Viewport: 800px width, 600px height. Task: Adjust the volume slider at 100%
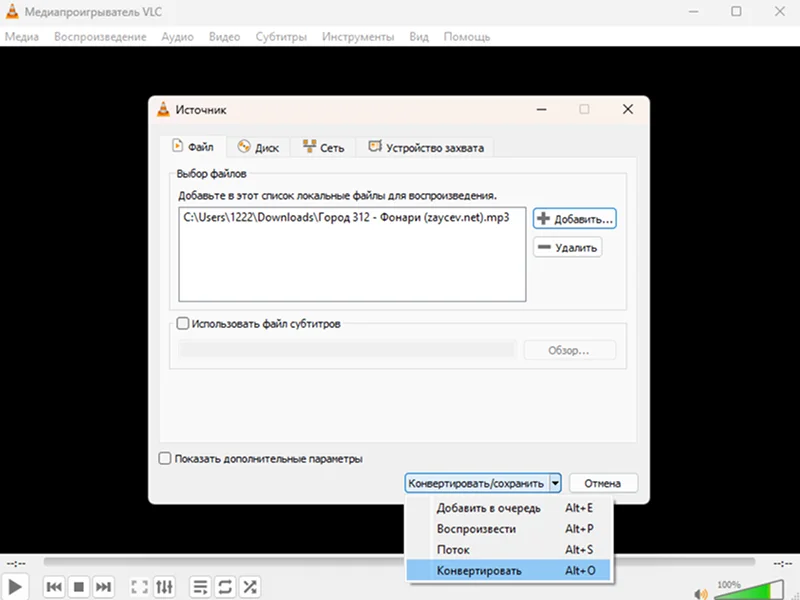[x=749, y=590]
